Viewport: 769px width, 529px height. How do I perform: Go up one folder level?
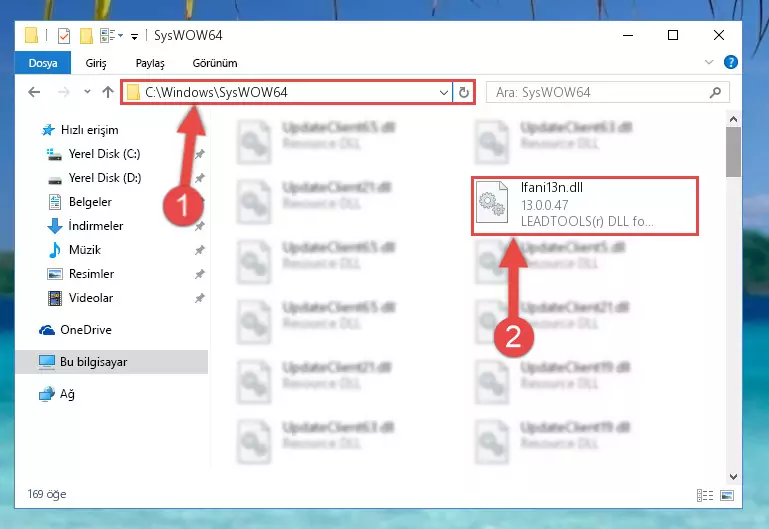pyautogui.click(x=108, y=92)
